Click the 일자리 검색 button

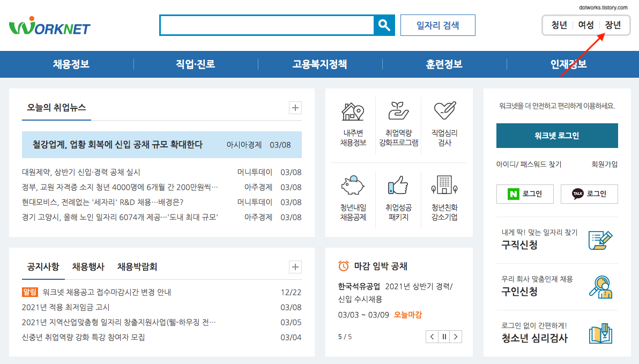click(437, 25)
